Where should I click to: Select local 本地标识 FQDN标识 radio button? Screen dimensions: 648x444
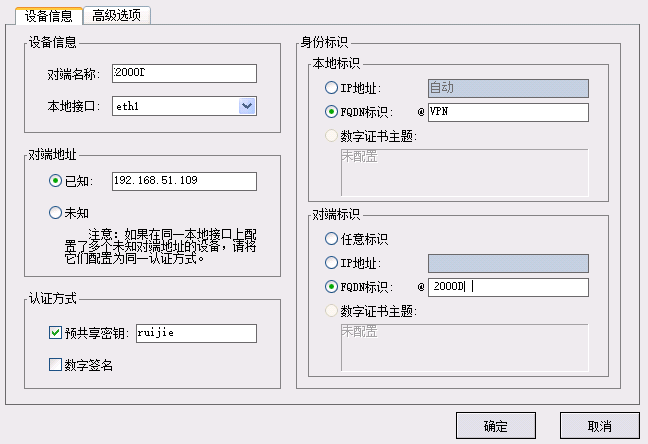(331, 112)
